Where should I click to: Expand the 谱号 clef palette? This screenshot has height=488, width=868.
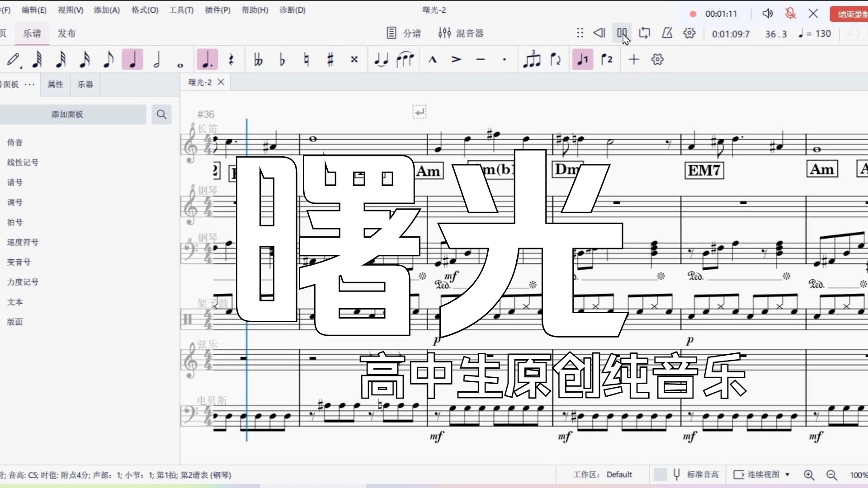click(x=15, y=182)
